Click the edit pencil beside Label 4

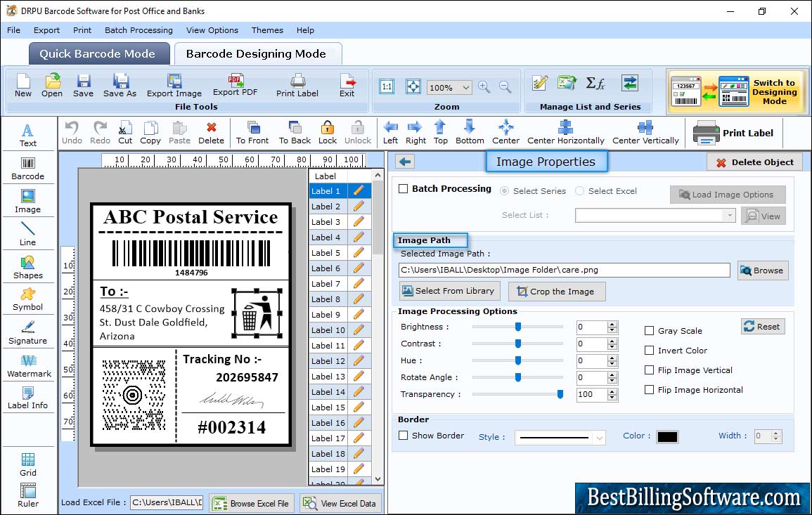click(x=359, y=237)
